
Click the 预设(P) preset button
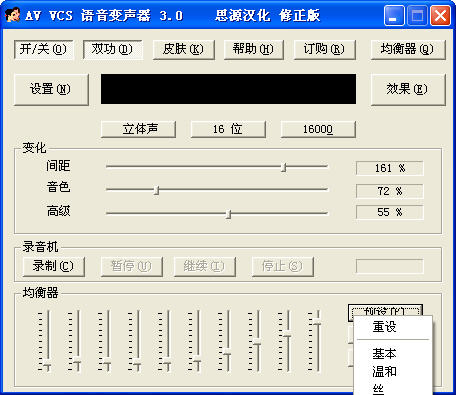point(385,311)
